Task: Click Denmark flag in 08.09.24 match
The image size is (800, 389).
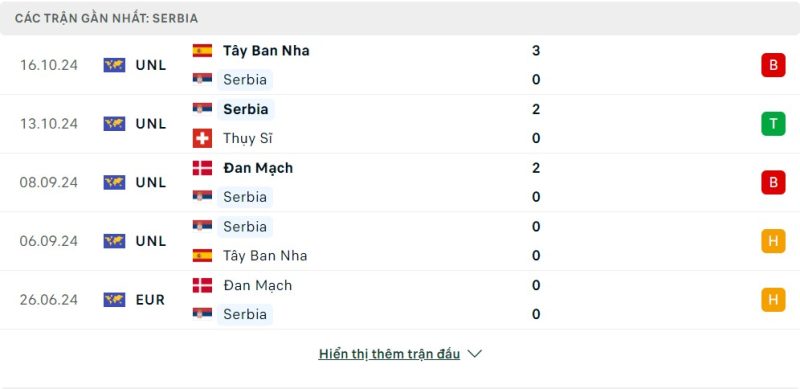Action: tap(202, 168)
